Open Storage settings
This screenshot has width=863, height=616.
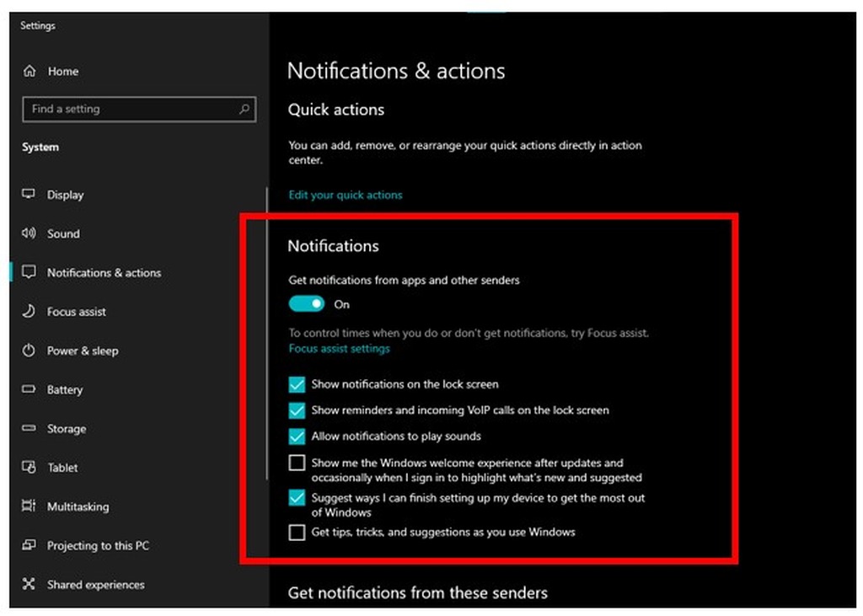pos(67,429)
